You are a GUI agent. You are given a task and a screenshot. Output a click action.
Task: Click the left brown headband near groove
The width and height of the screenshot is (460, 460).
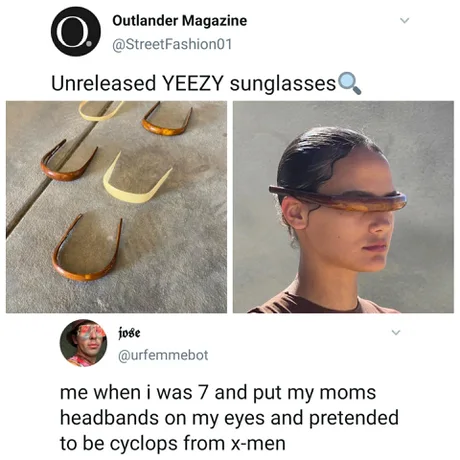pyautogui.click(x=68, y=161)
